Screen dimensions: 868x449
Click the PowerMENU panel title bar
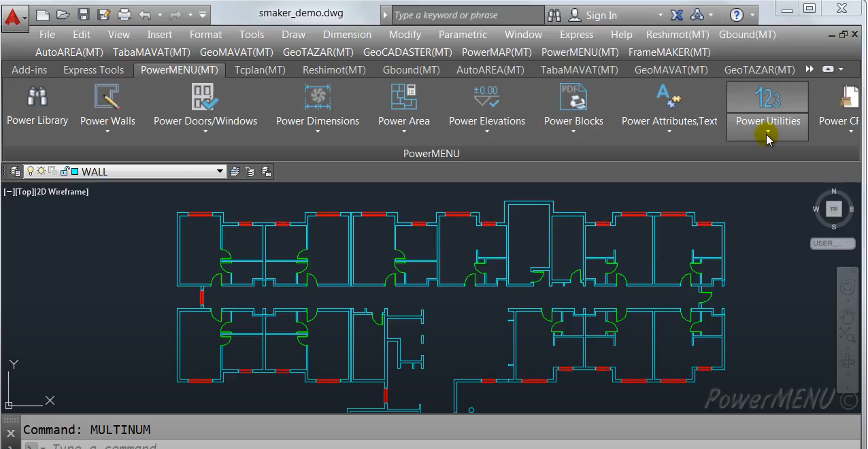coord(431,154)
